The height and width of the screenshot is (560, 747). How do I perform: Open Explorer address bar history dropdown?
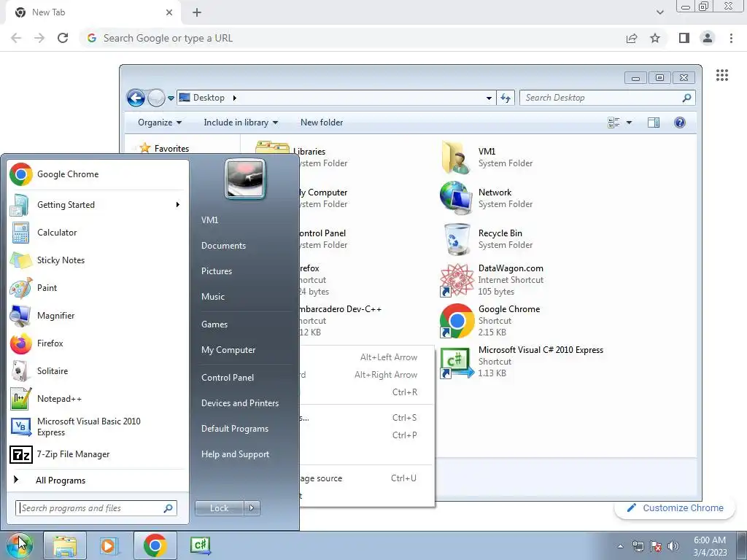(x=489, y=98)
